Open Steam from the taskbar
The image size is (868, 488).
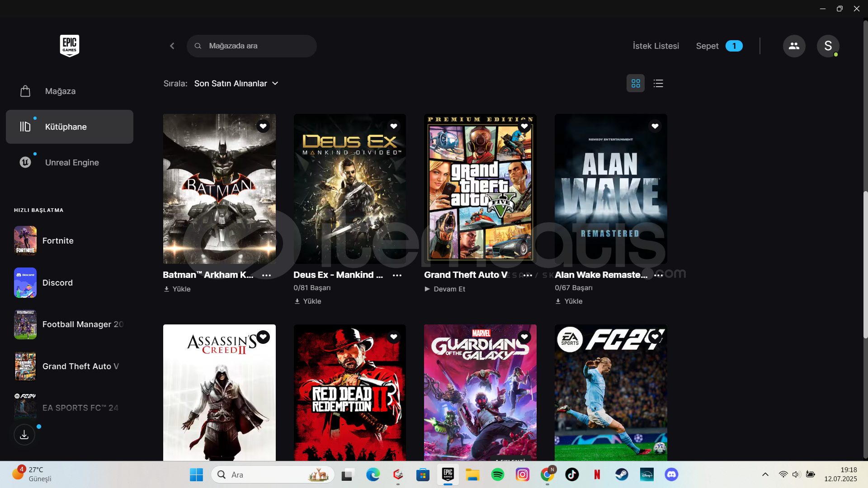tap(622, 474)
